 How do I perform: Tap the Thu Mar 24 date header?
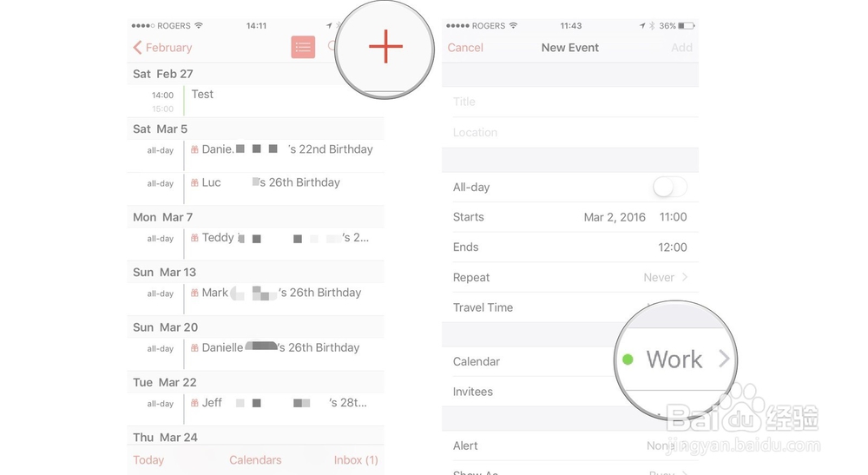click(256, 437)
